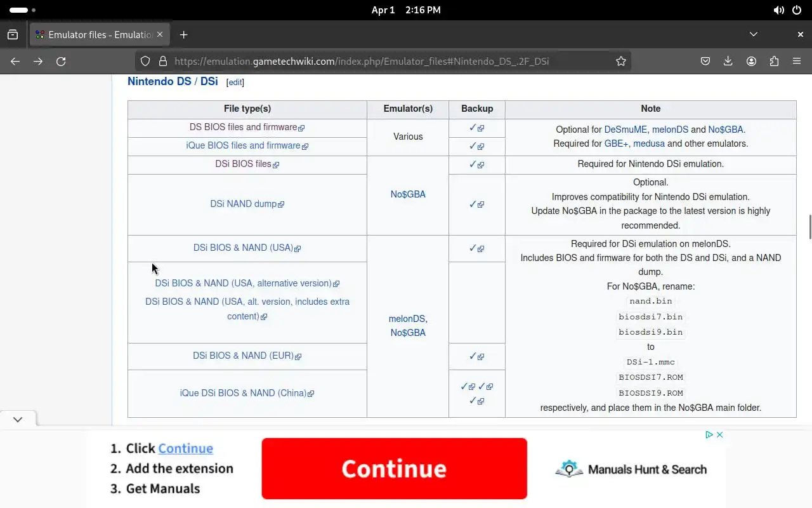The width and height of the screenshot is (812, 508).
Task: Open the system power menu
Action: (797, 10)
